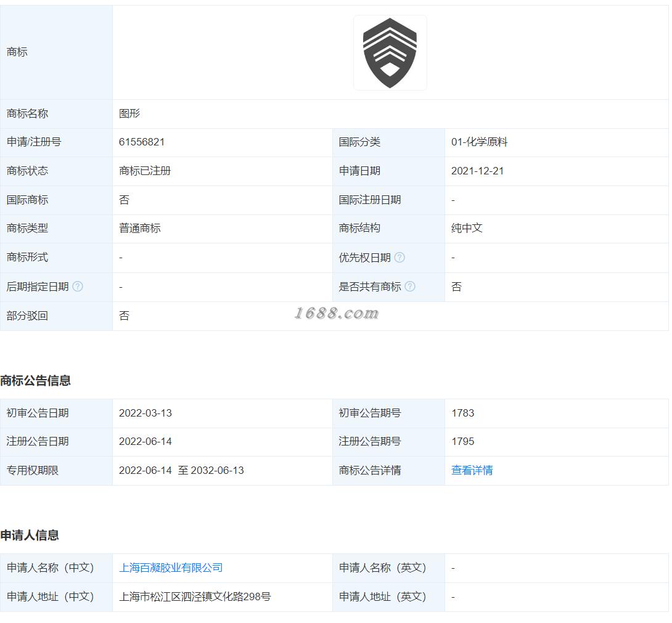Viewport: 672px width, 623px height.
Task: Click the 注册公告日期 label cell
Action: coord(56,442)
